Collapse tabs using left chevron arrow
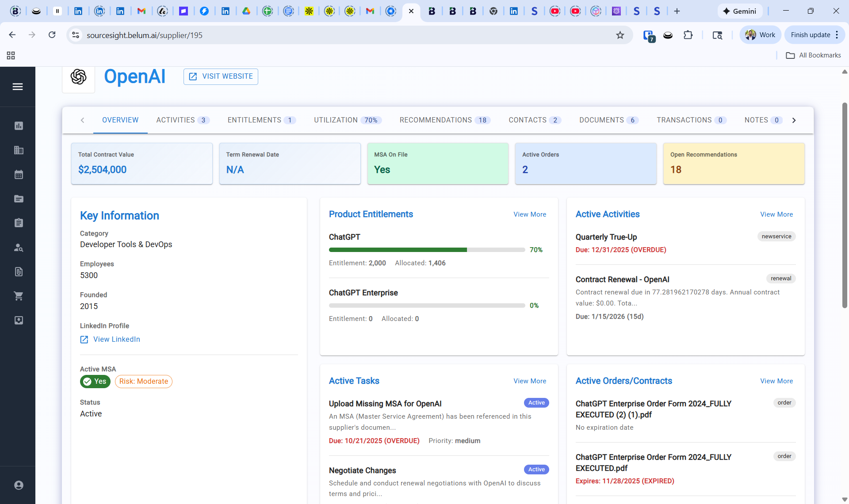Viewport: 849px width, 504px height. 83,120
